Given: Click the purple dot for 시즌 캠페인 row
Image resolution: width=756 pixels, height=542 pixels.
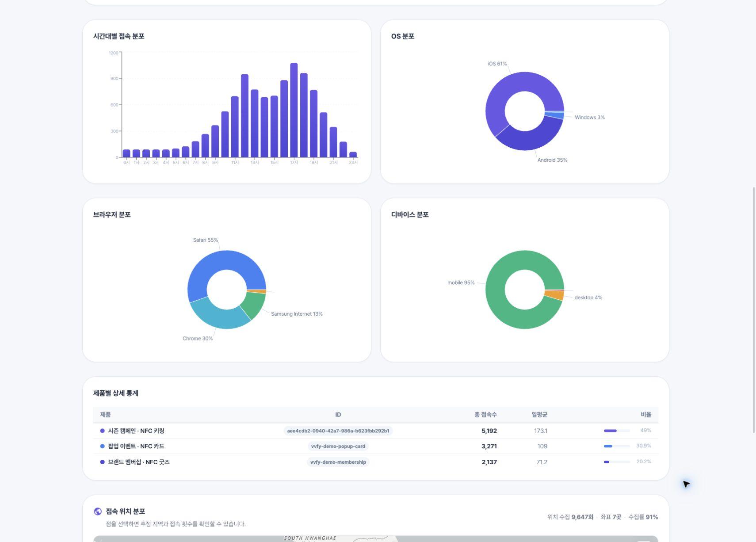Looking at the screenshot, I should coord(103,431).
